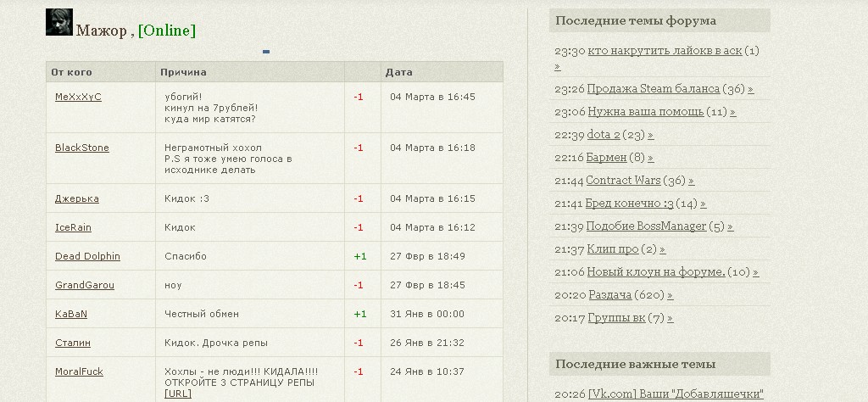Jump to last post arrow of 'Клип про'
868x402 pixels.
tap(663, 250)
